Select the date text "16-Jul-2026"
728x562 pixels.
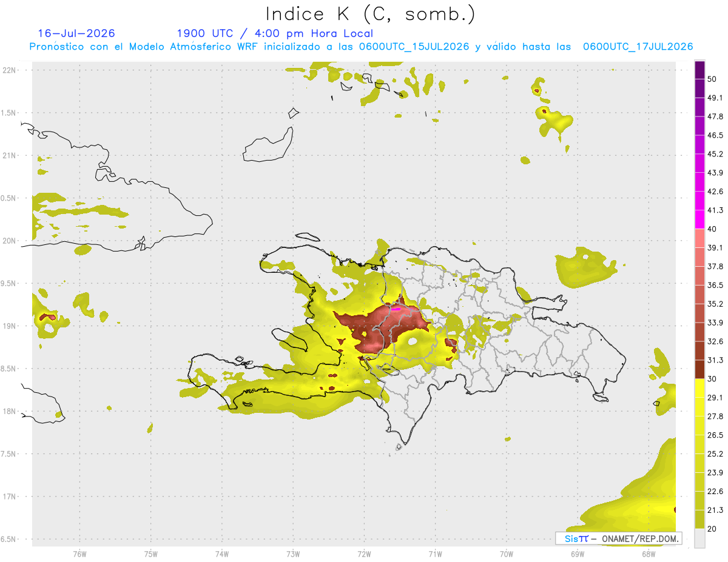(x=76, y=33)
